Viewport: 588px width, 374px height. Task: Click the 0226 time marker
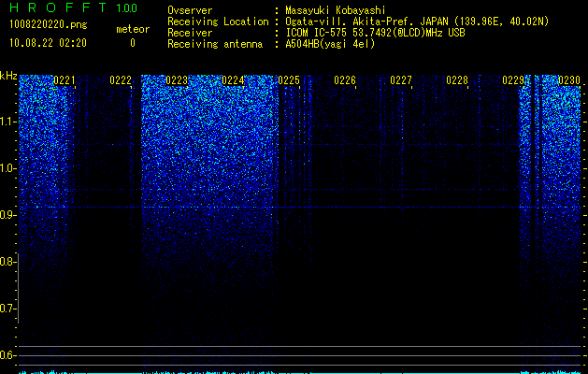click(x=345, y=80)
